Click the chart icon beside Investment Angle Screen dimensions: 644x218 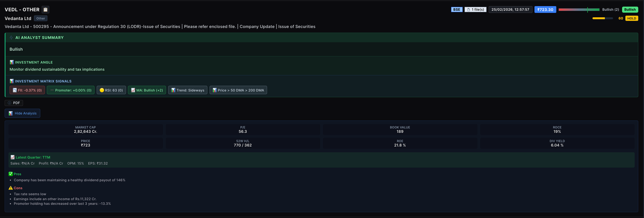[x=12, y=62]
